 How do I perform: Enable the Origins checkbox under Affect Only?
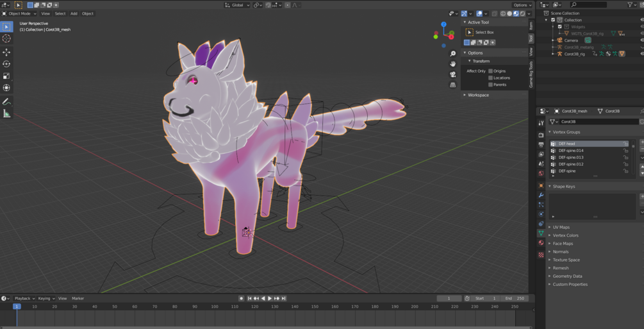(490, 71)
